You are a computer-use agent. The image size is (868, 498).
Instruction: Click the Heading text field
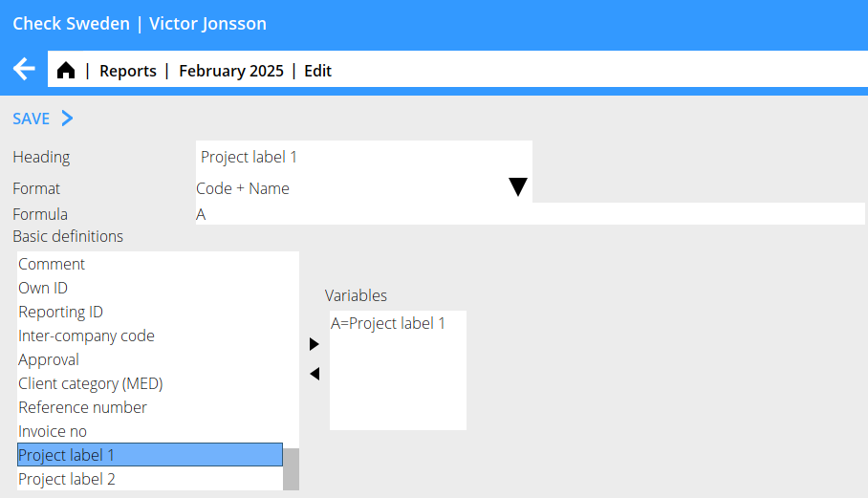(x=363, y=157)
